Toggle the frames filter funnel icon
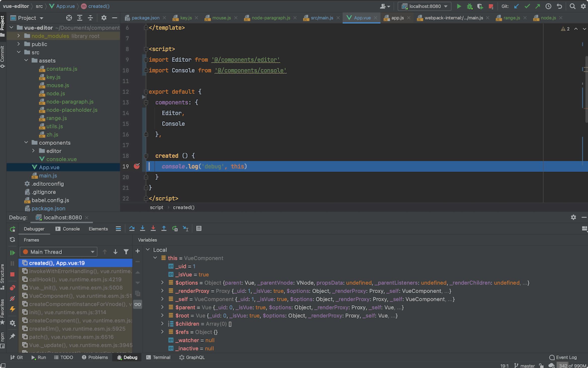The height and width of the screenshot is (368, 588). (126, 252)
